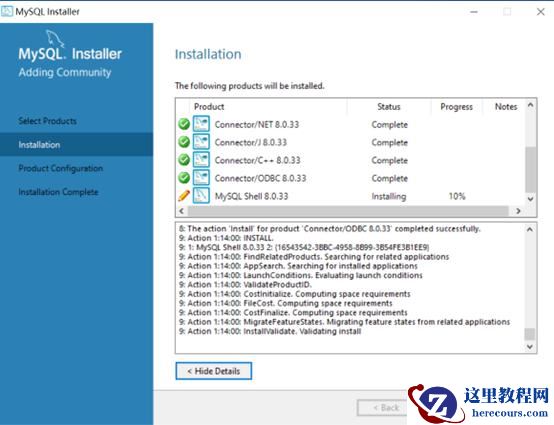Close the MySQL Installer window
Screen dimensions: 554x425
tap(540, 12)
